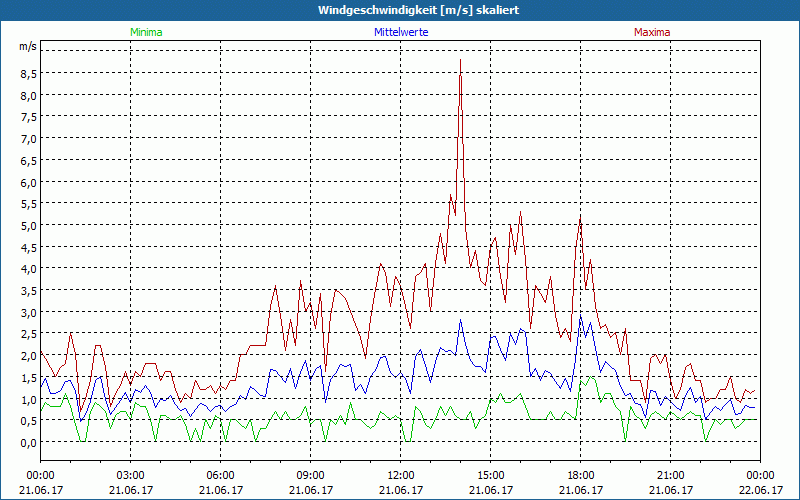Click the 5,0 y-axis tick label
Viewport: 800px width, 500px height.
click(27, 225)
